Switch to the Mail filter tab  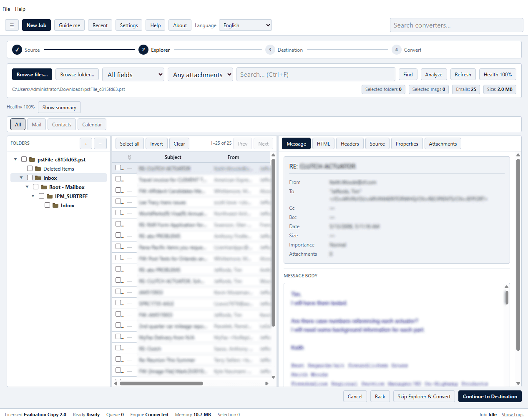[x=37, y=124]
